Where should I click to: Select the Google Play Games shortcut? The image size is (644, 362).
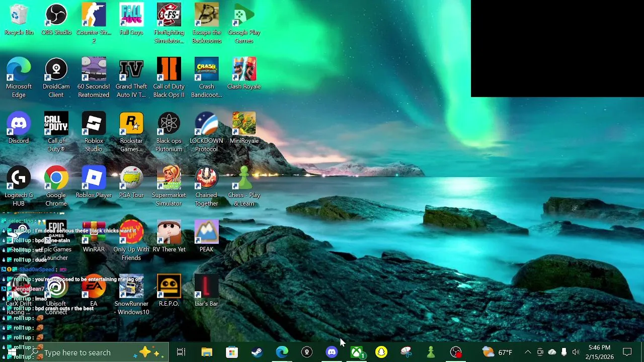[x=244, y=24]
